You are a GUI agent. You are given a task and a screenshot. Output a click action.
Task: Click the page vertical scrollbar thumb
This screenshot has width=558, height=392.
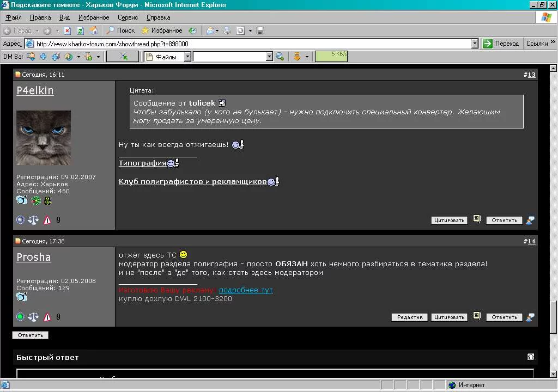coord(553,317)
